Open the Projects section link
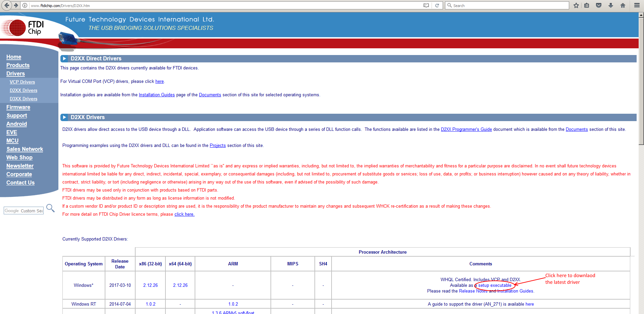The image size is (644, 314). [x=218, y=146]
